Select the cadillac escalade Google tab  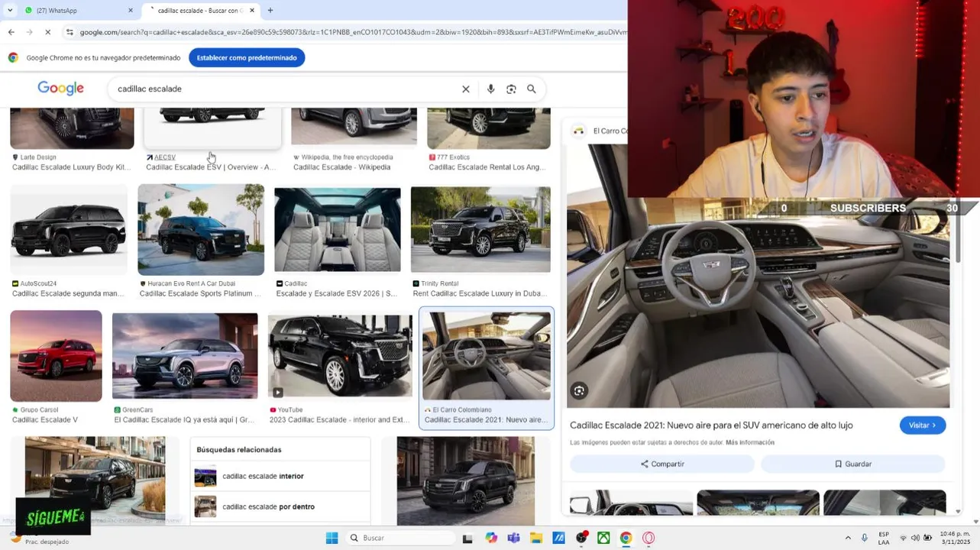point(200,11)
